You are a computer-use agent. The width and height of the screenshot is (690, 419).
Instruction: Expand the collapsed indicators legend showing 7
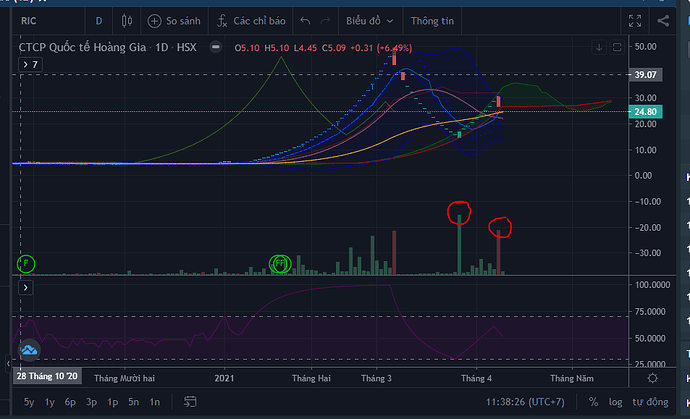click(x=31, y=64)
